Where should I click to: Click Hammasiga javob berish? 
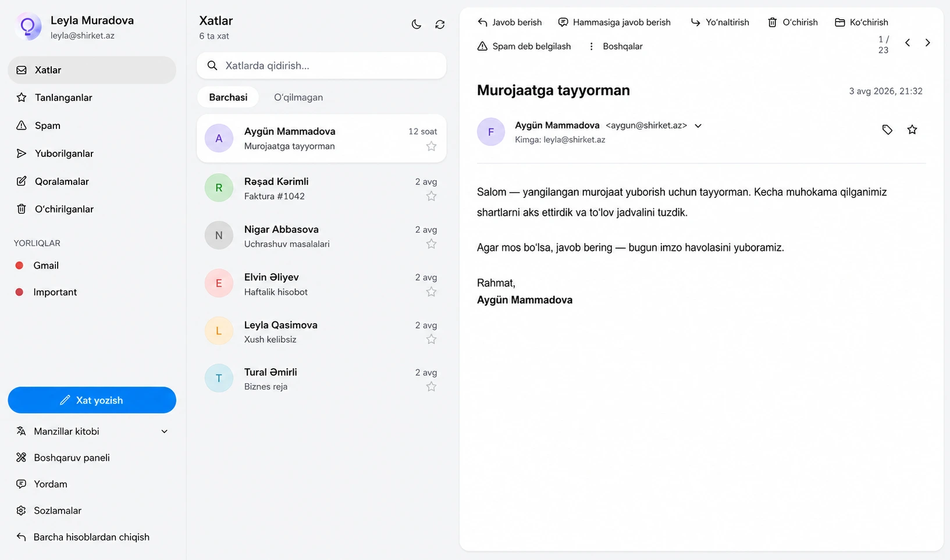[x=614, y=22]
